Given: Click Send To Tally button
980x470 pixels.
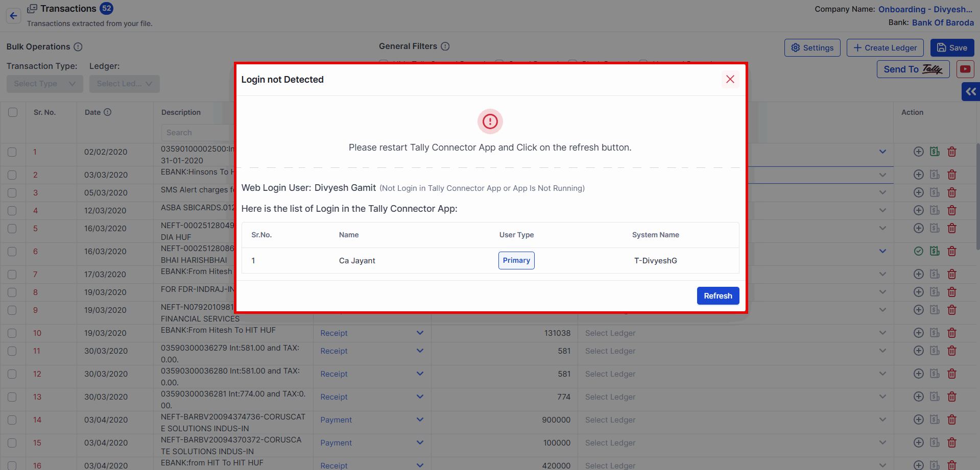Looking at the screenshot, I should [x=913, y=69].
